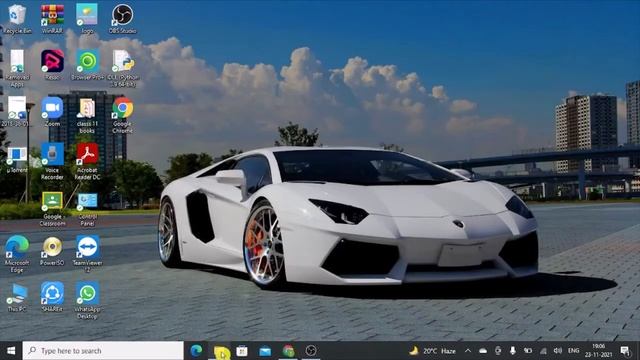This screenshot has height=360, width=640.
Task: Launch Microsoft Edge desktop shortcut
Action: tap(17, 254)
